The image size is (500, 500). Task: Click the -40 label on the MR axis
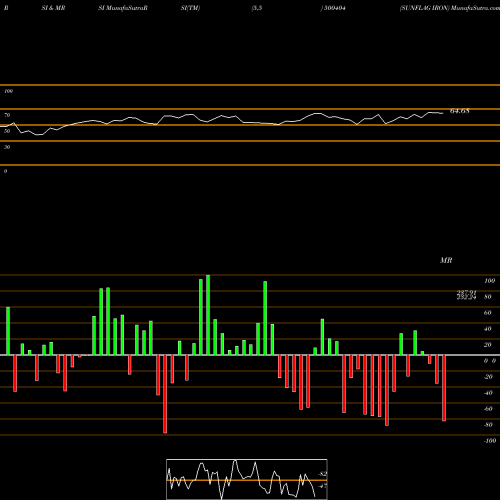tap(488, 393)
